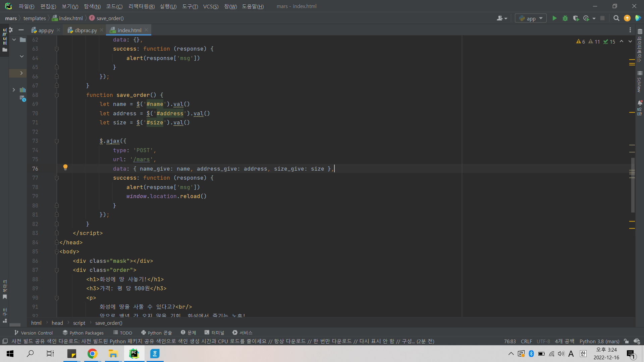Open the 파일(F) menu
Screen dimensions: 644x362
(26, 6)
